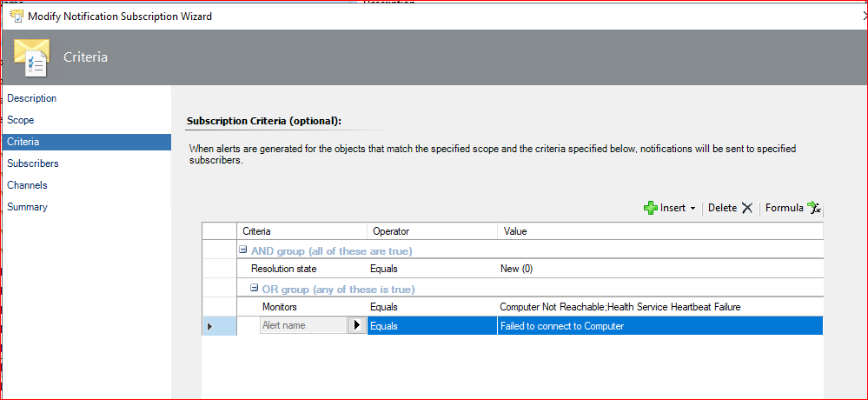Click the Computer Not Reachable value cell
This screenshot has width=868, height=400.
(x=659, y=307)
